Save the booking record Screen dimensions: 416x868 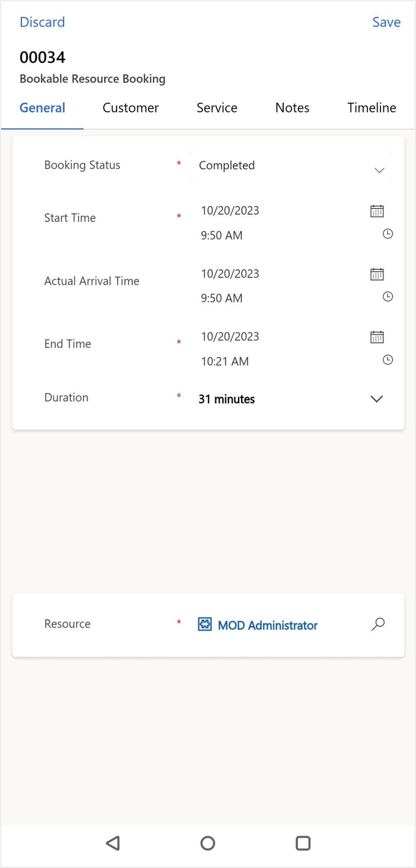click(386, 22)
